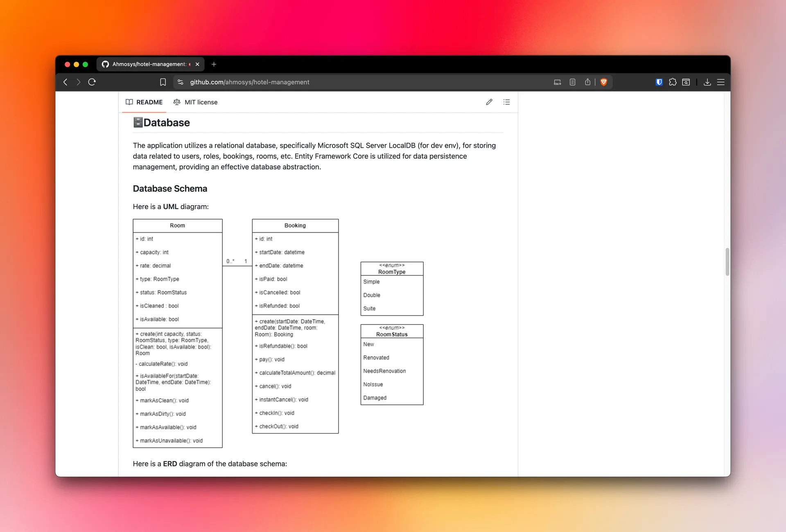Select the Ahmosys/hotel-management browser tab

151,64
